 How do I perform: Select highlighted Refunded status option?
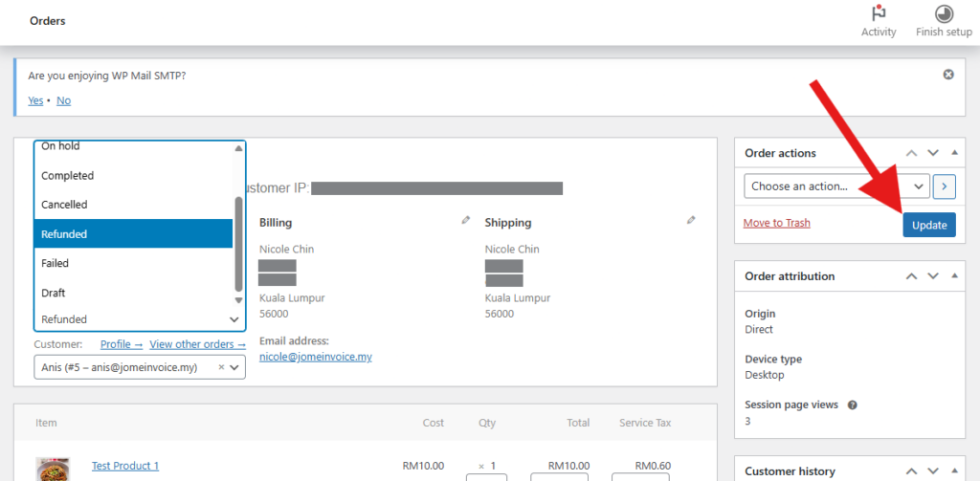(x=133, y=233)
